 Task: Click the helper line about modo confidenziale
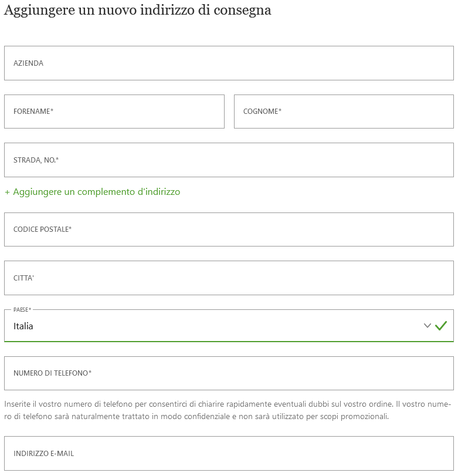196,417
